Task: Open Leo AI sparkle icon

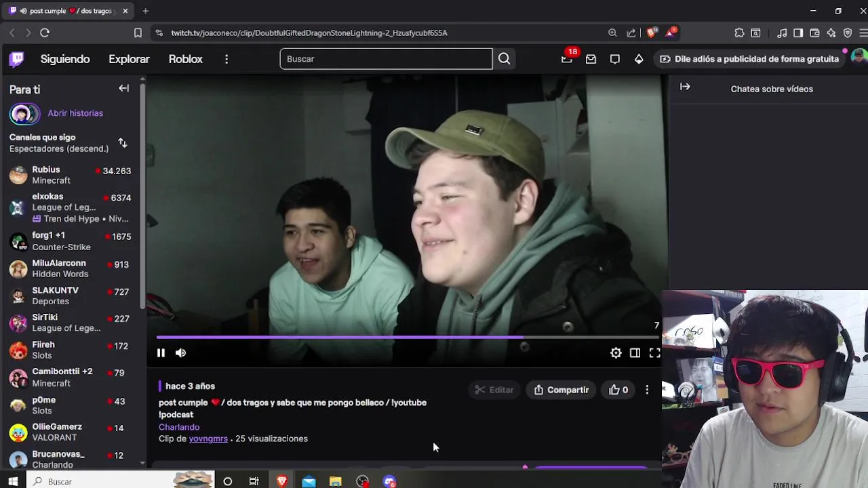Action: pos(831,33)
